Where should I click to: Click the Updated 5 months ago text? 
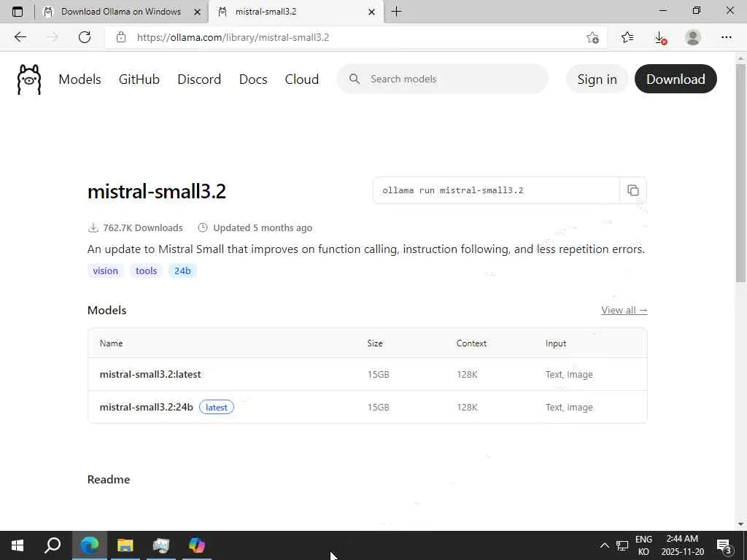[x=263, y=227]
